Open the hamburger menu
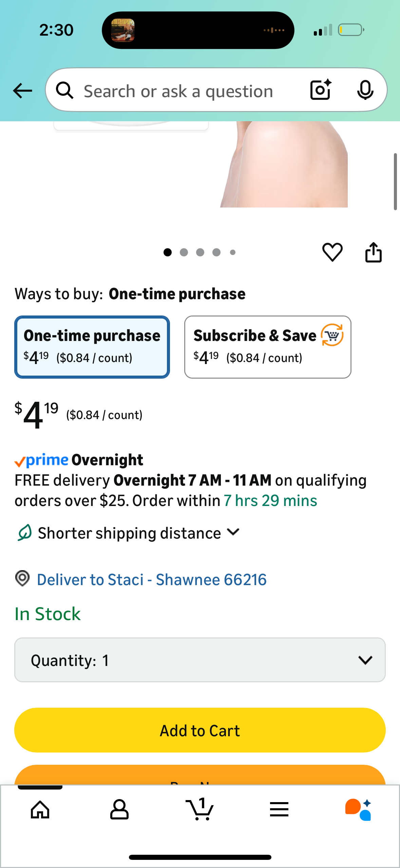 click(x=279, y=810)
